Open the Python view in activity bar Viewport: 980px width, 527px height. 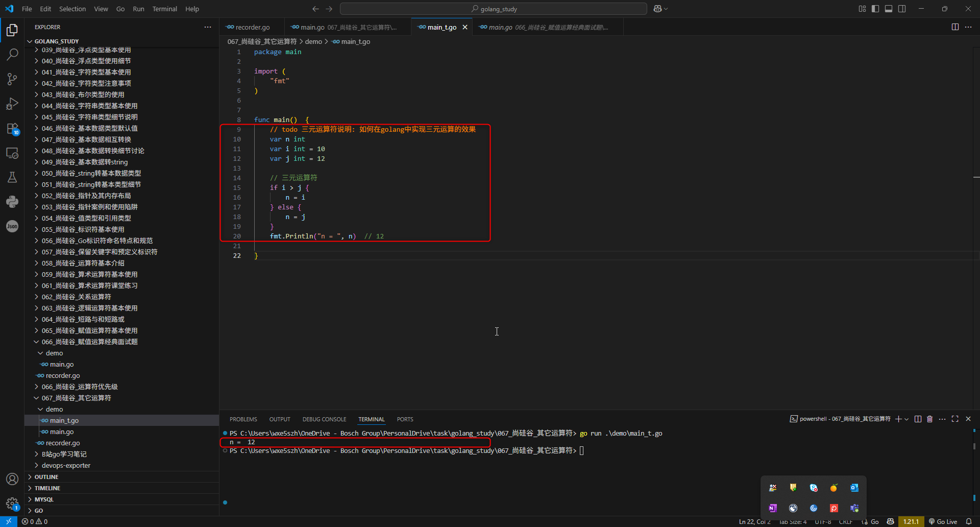12,202
